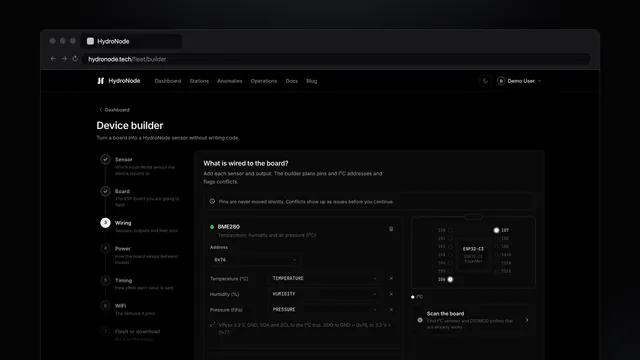The height and width of the screenshot is (360, 640).
Task: Click the info icon in pins notice
Action: pos(212,201)
